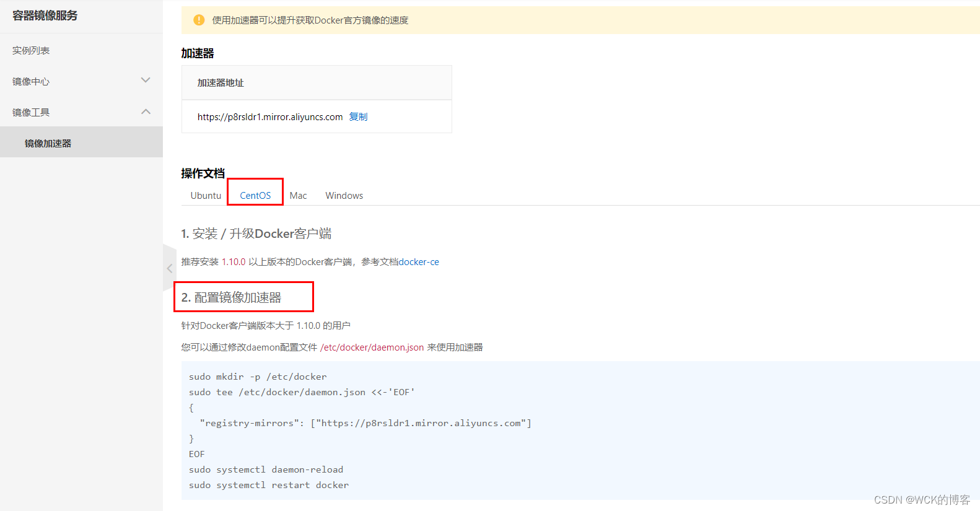Open 实例列表 in the sidebar

[x=31, y=50]
